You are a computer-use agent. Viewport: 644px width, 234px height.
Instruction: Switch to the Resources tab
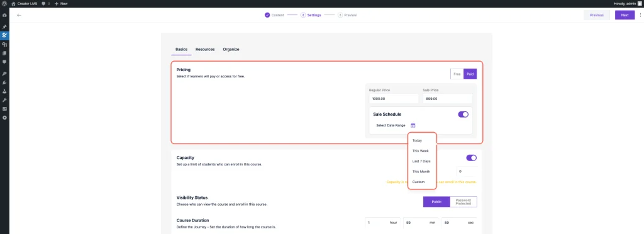tap(205, 49)
